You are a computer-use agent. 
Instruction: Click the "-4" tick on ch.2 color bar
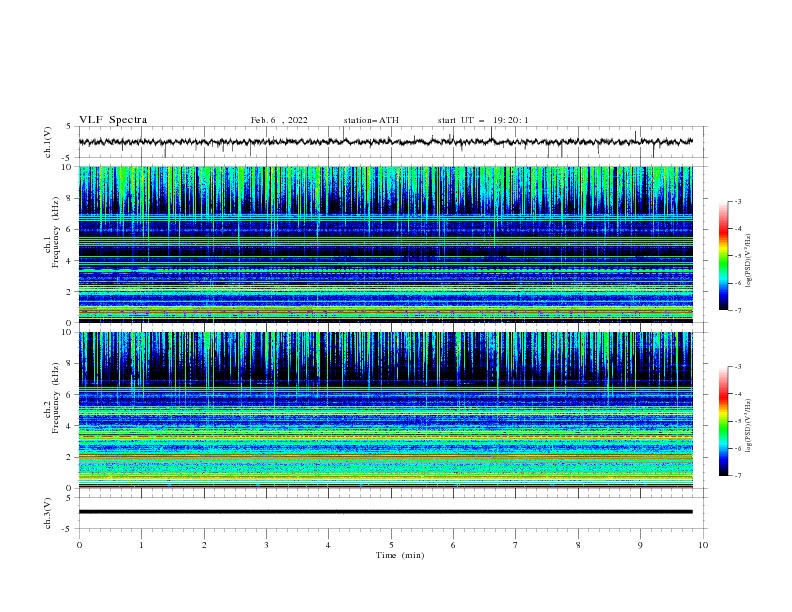pyautogui.click(x=737, y=394)
